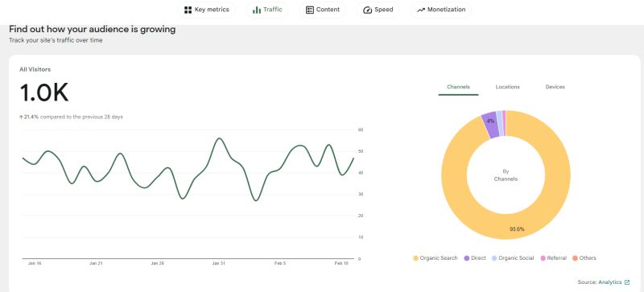This screenshot has width=644, height=292.
Task: Switch to the Channels tab
Action: tap(458, 87)
